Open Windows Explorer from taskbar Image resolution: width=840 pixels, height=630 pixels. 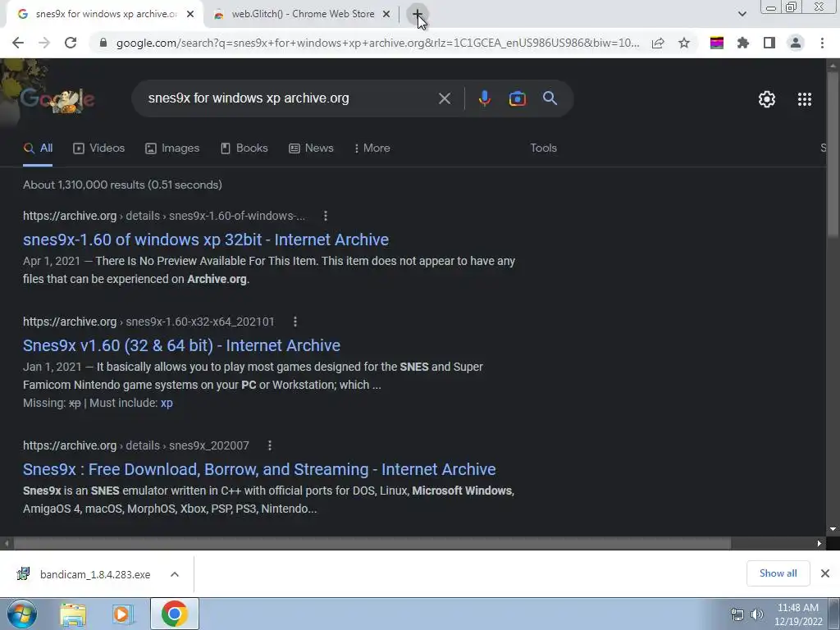point(73,614)
